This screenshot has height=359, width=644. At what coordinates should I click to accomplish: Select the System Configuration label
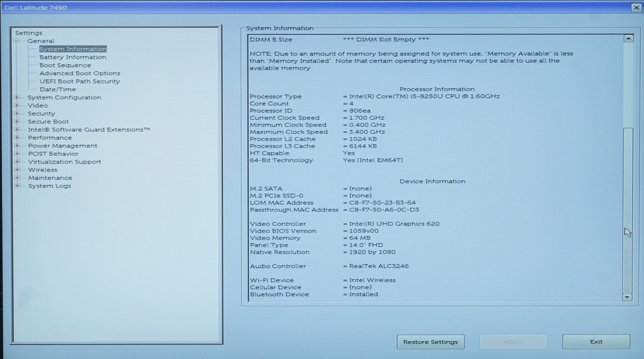[x=64, y=98]
